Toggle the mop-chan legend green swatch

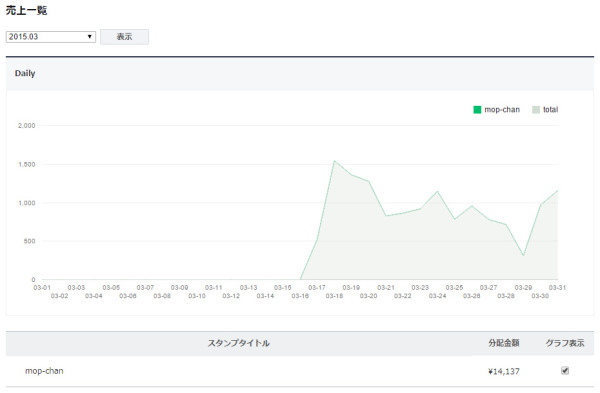[477, 110]
